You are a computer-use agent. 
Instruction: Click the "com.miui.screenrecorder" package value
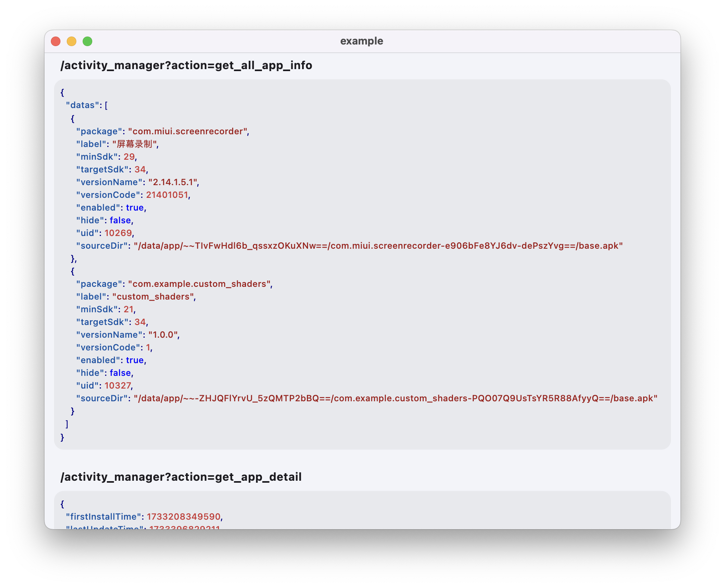pyautogui.click(x=188, y=132)
